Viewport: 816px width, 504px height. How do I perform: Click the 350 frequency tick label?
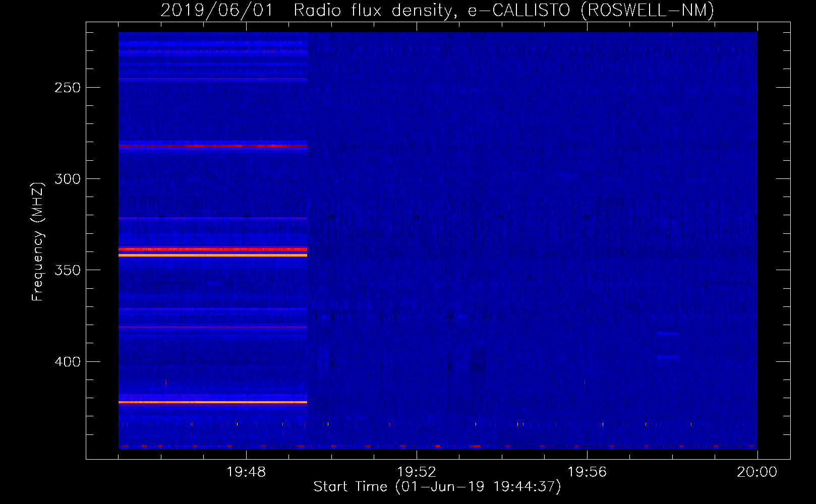68,270
